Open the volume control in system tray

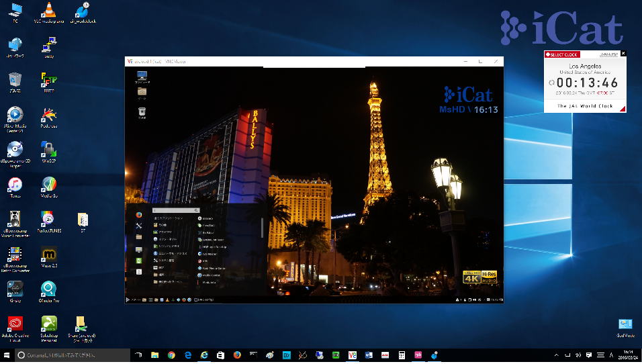[x=578, y=355]
